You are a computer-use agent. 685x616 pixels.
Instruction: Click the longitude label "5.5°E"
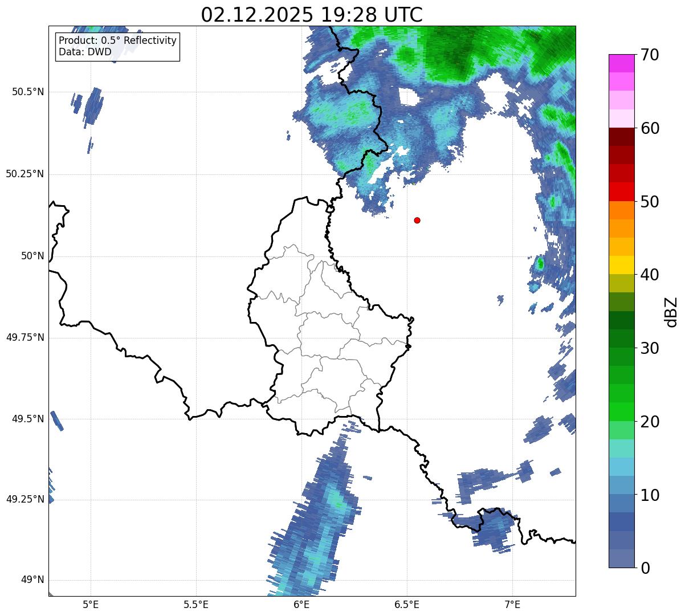(196, 604)
